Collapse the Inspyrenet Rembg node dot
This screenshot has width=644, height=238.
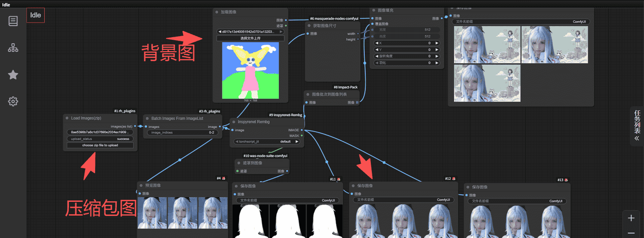coord(233,122)
